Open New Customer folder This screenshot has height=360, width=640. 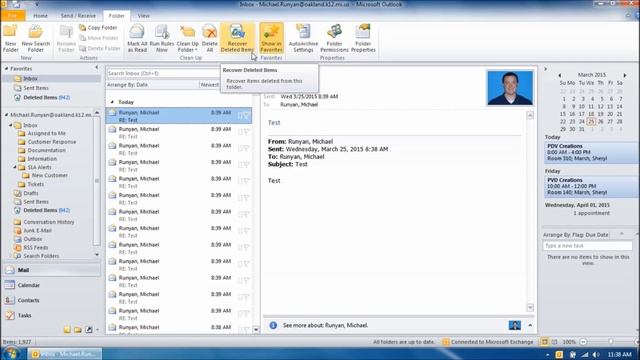coord(49,176)
